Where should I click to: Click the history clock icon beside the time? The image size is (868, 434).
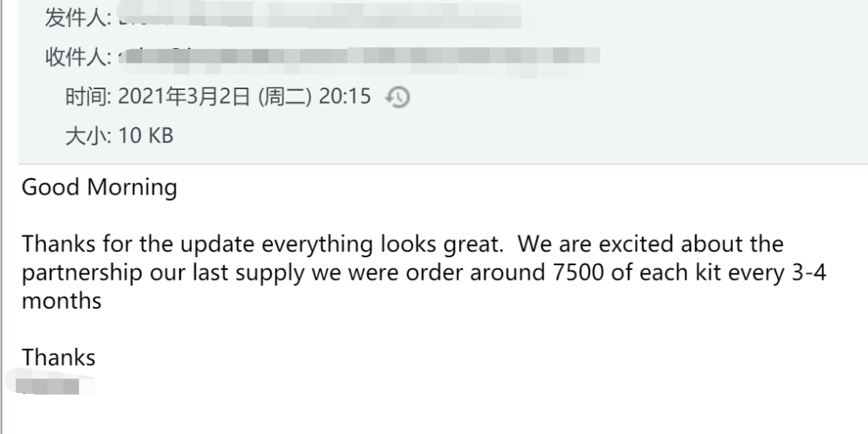click(398, 98)
